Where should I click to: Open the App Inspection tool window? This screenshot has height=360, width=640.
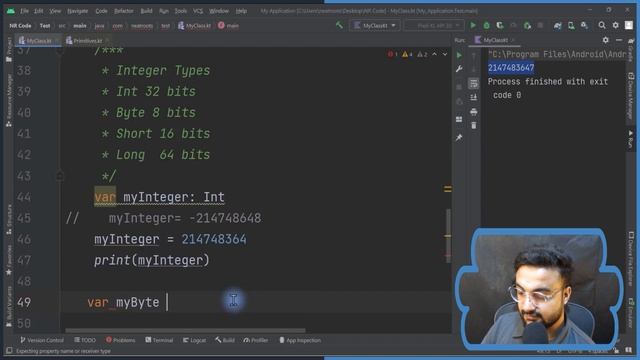[300, 340]
